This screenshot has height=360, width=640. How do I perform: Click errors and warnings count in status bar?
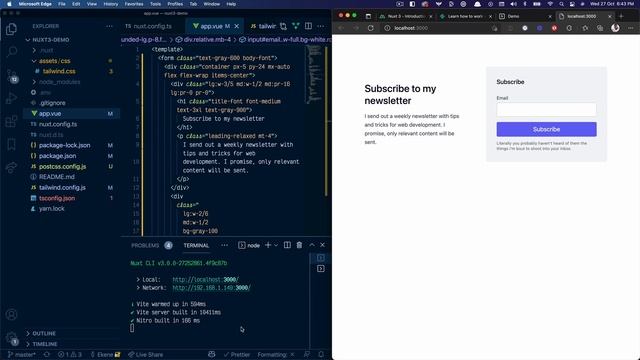[x=69, y=355]
